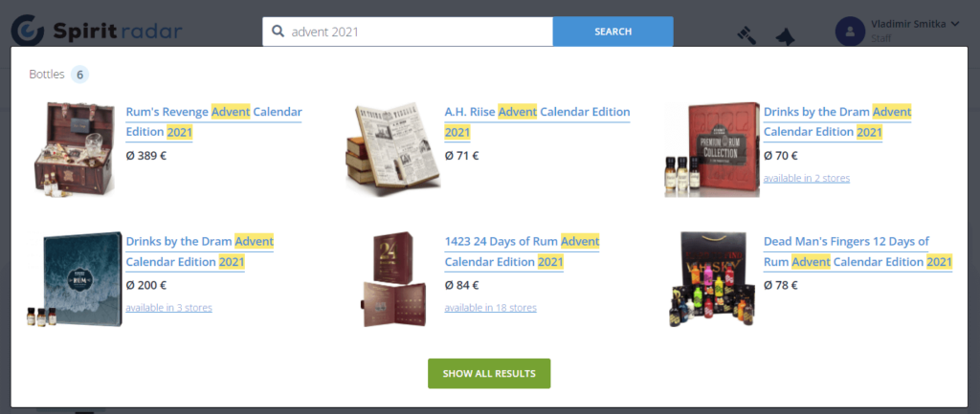Click the blue SEARCH button
This screenshot has height=414, width=980.
coord(612,32)
